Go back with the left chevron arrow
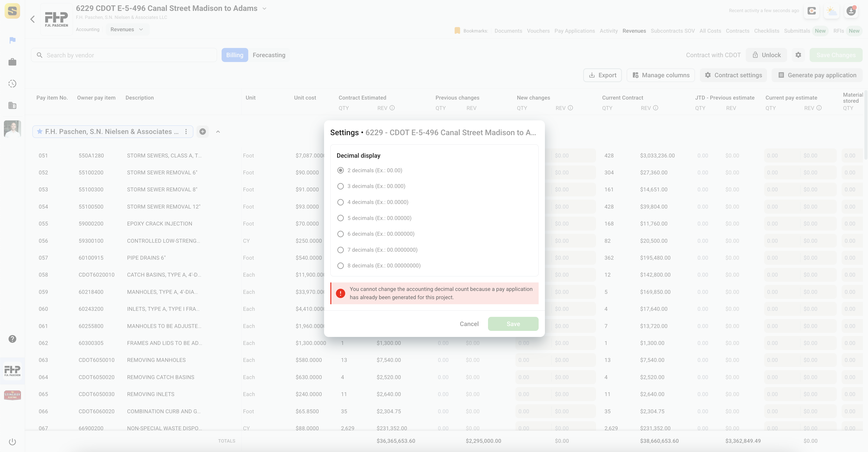 [x=32, y=19]
